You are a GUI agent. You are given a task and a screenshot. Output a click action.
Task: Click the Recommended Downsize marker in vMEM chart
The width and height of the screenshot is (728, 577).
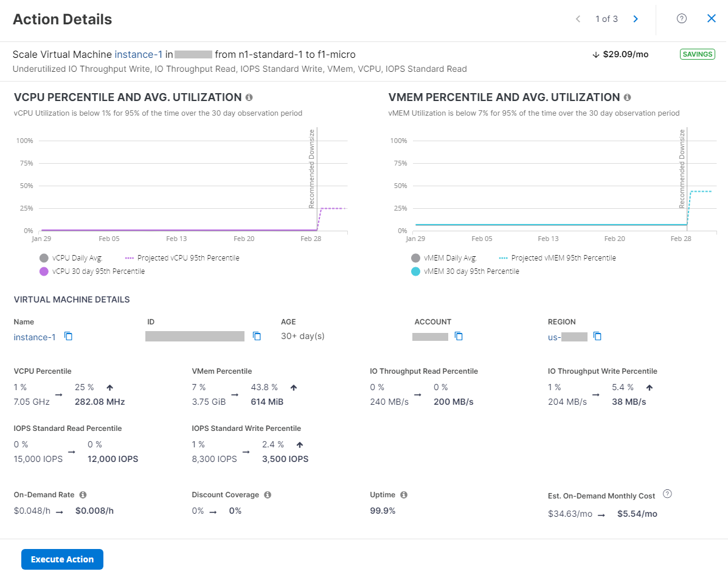coord(682,169)
